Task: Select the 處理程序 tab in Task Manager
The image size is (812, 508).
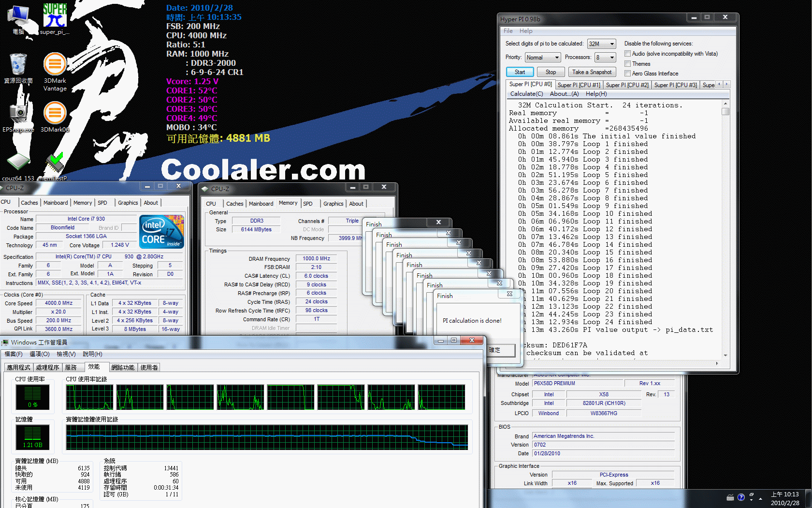Action: tap(47, 367)
